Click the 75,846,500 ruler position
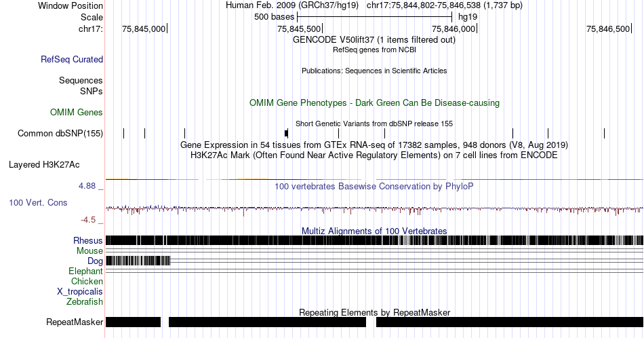This screenshot has height=338, width=644. click(608, 29)
